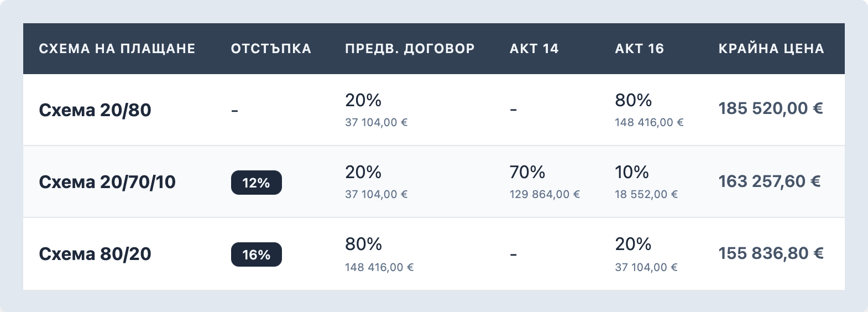Screen dimensions: 868x312
Task: Click the 'Отстъпка' column header
Action: pyautogui.click(x=271, y=49)
